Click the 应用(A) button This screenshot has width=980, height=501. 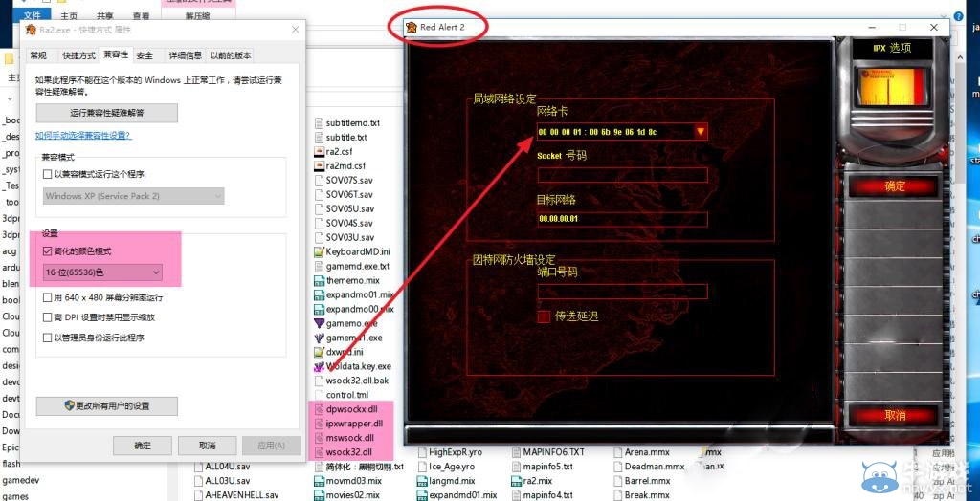click(271, 446)
